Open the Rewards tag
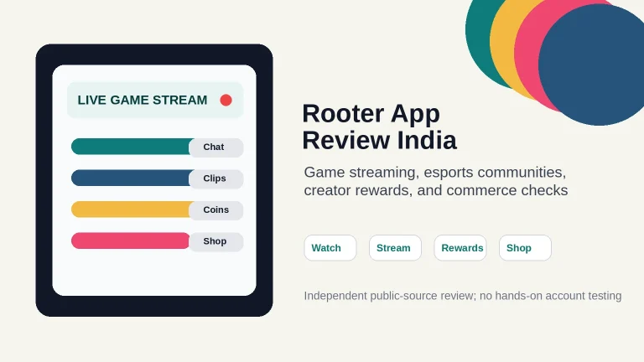 [460, 248]
